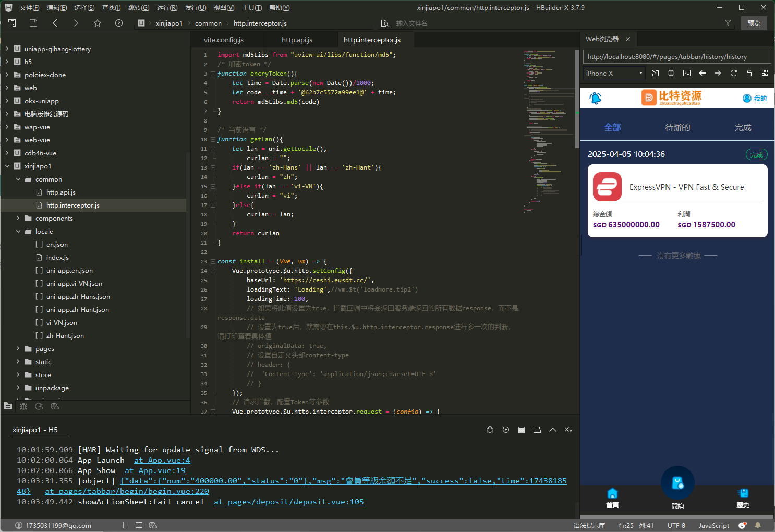The width and height of the screenshot is (775, 532).
Task: Close the Web浏览器 tab
Action: (628, 39)
